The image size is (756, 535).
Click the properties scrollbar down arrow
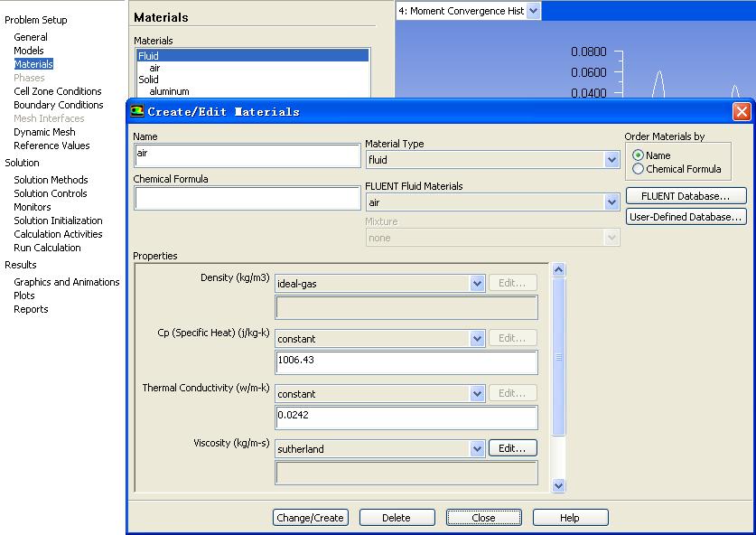[558, 485]
